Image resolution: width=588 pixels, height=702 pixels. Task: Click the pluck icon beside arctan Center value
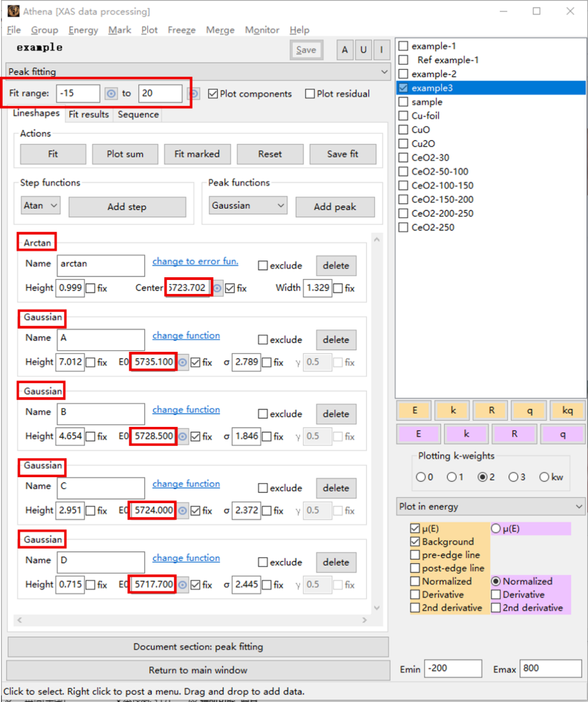[217, 288]
